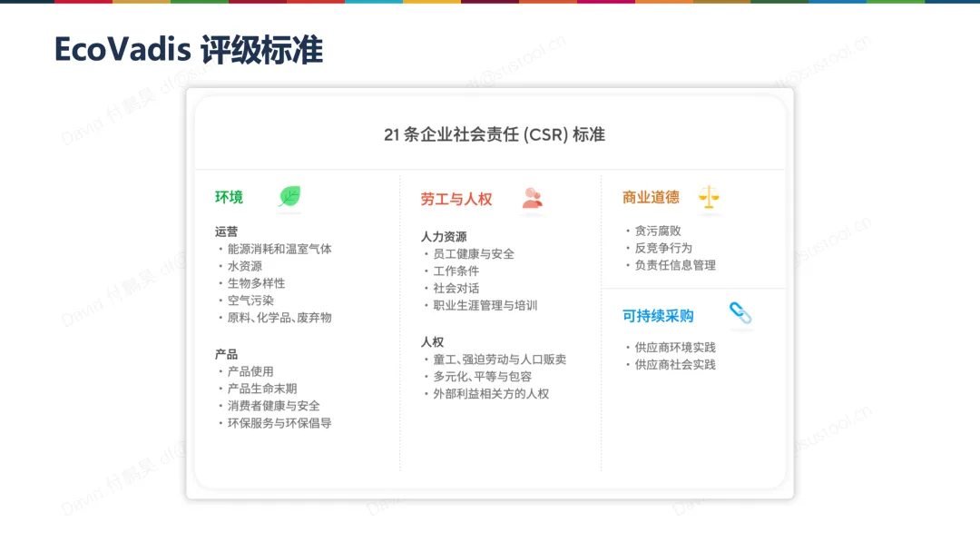The image size is (980, 552).
Task: Click the item 产品生命末期
Action: point(262,389)
